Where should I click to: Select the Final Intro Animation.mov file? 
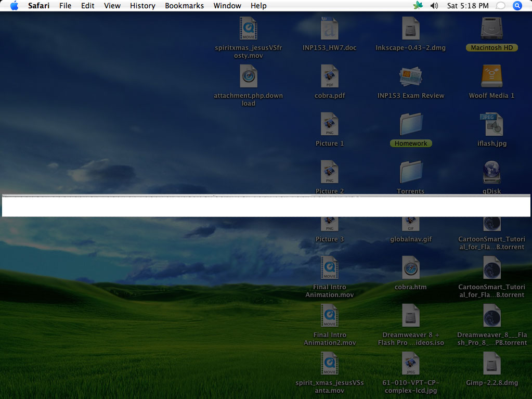(330, 268)
